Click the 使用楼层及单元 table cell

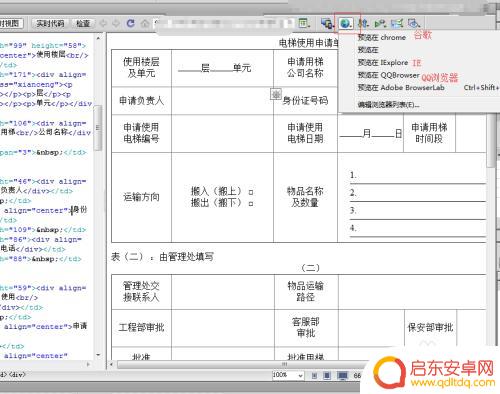tap(141, 68)
